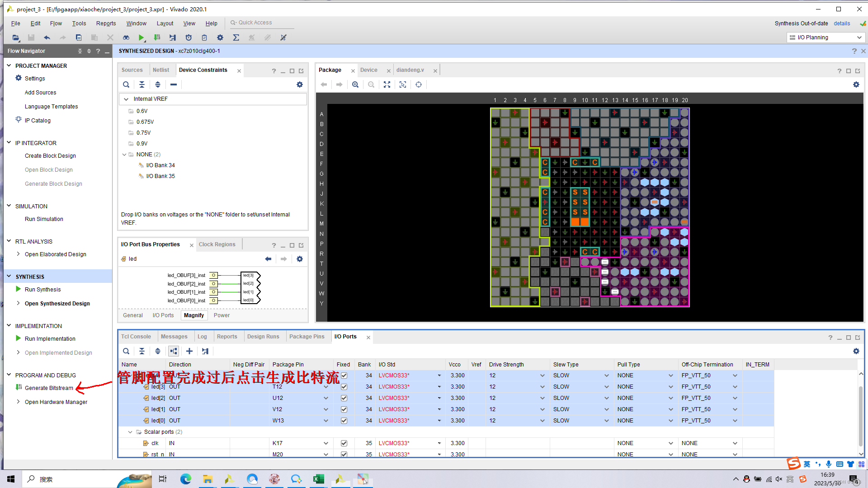Uncheck the Fixed checkbox for clk port
Viewport: 868px width, 488px height.
point(344,443)
